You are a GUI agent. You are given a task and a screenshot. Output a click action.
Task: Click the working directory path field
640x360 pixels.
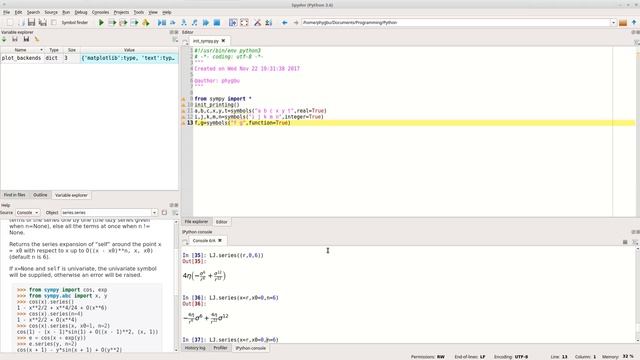(456, 23)
